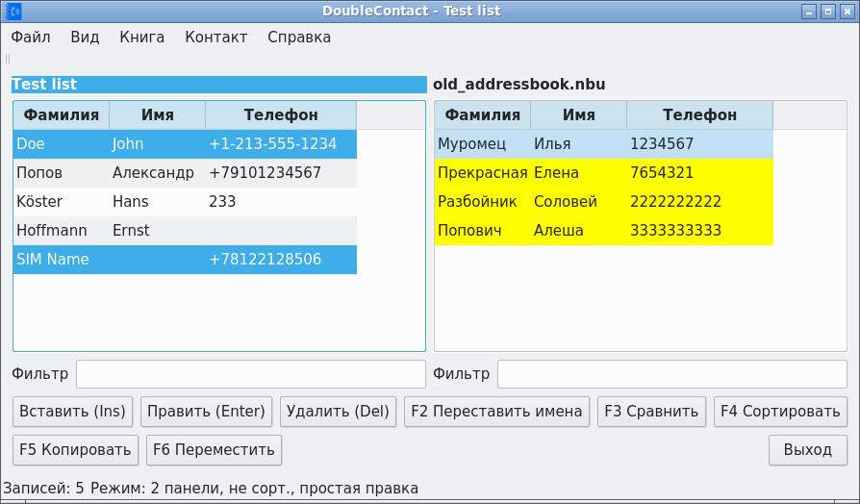Click phone number 1234567

point(662,144)
